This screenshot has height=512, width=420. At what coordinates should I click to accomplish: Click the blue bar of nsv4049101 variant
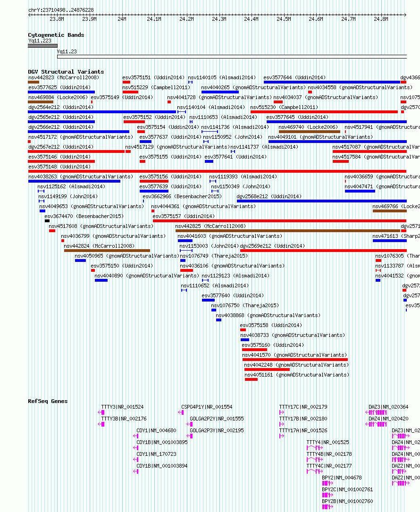click(x=337, y=142)
